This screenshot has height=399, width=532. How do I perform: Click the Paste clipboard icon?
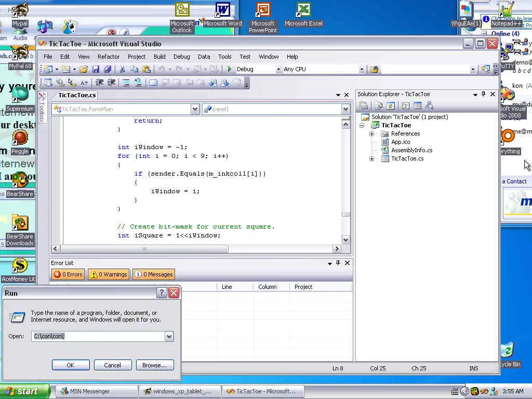tap(146, 69)
